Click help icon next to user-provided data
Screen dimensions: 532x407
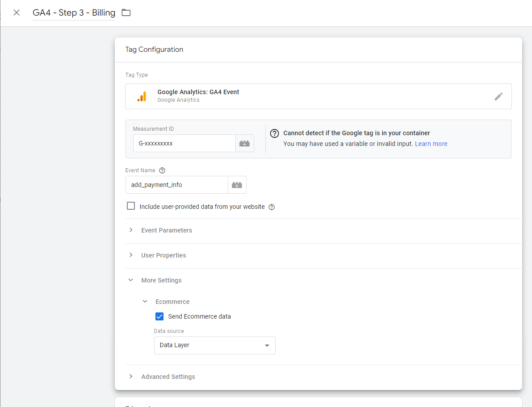[272, 207]
